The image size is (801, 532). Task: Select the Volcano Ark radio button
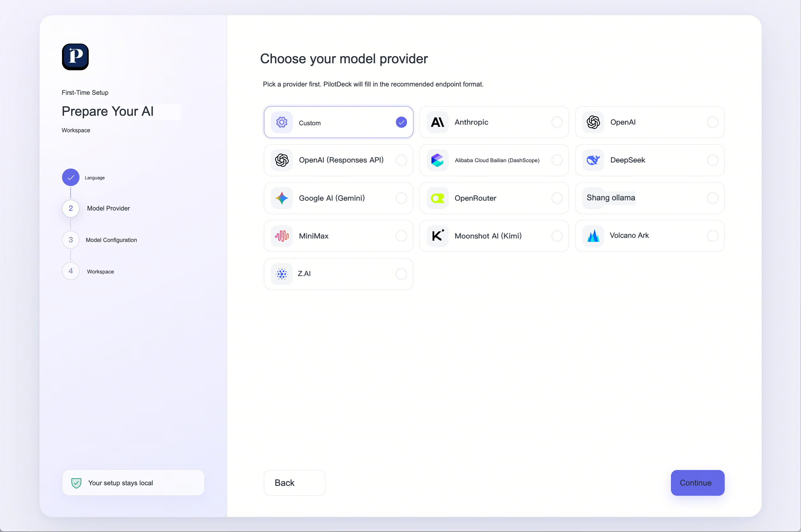[713, 236]
